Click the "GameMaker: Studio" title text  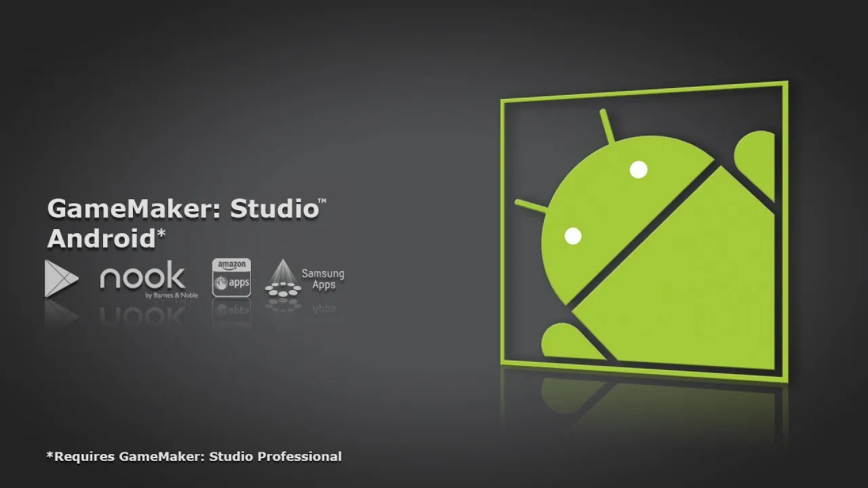click(x=187, y=209)
